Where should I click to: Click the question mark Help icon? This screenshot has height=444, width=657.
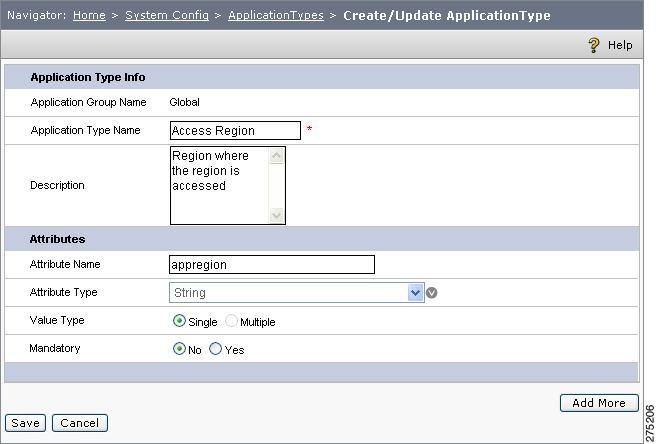pos(593,45)
